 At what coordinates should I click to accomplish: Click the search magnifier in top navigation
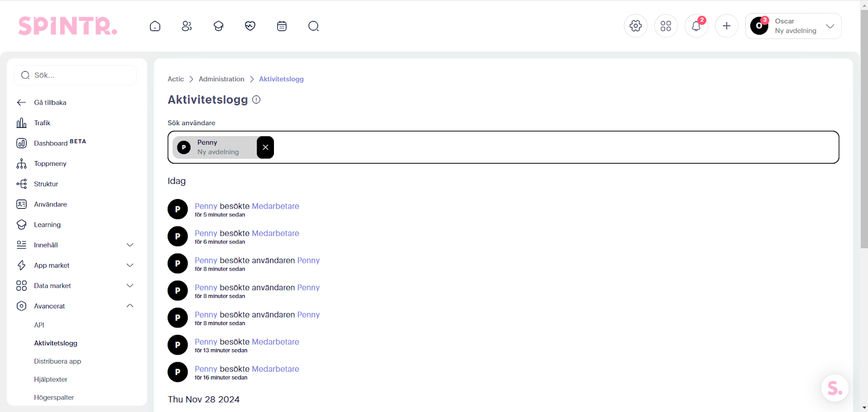314,26
